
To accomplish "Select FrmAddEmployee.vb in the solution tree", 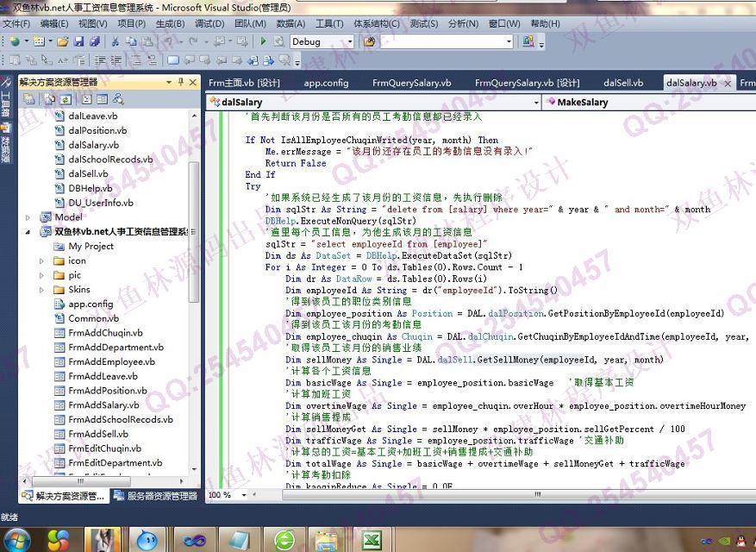I will coord(111,362).
